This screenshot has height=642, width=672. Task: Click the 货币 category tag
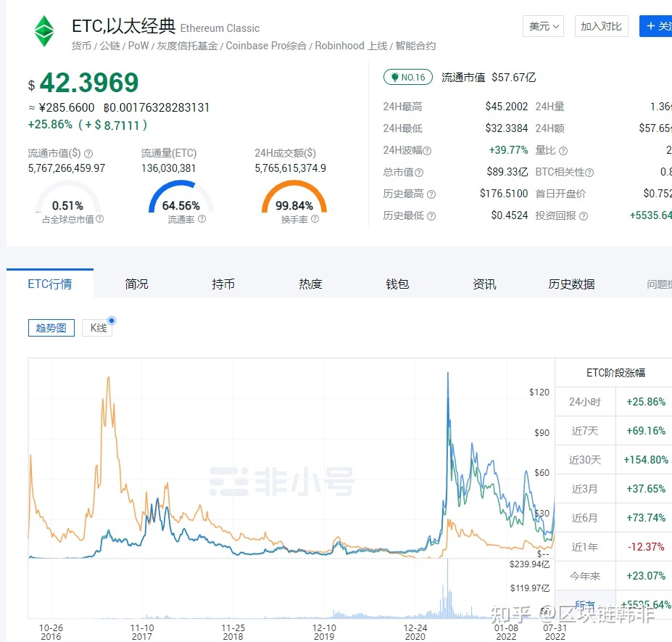pyautogui.click(x=81, y=46)
